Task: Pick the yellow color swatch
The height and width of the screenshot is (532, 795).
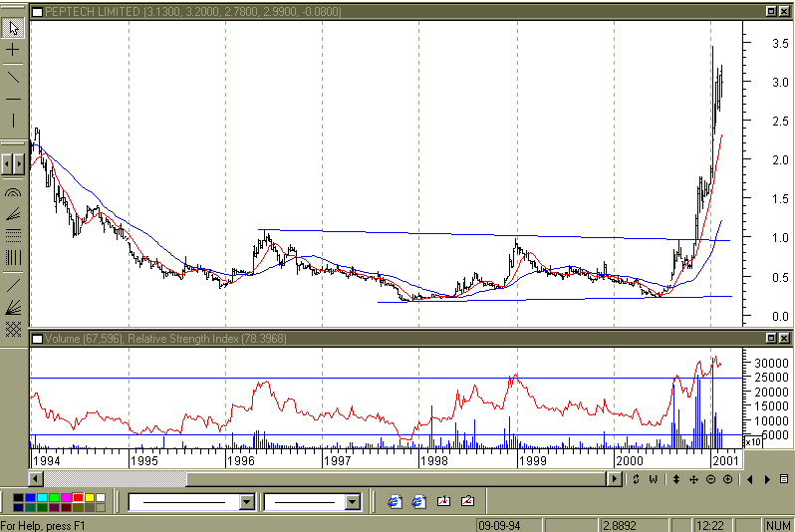Action: pos(90,497)
